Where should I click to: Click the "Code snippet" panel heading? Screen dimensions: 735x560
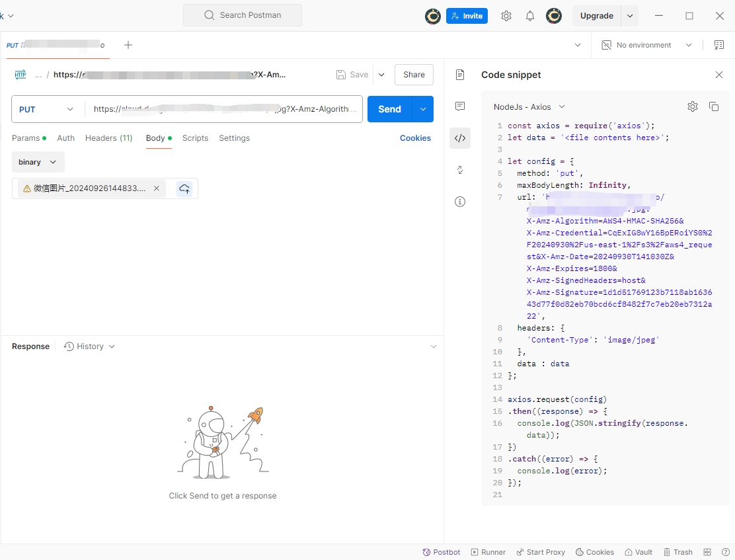point(511,75)
